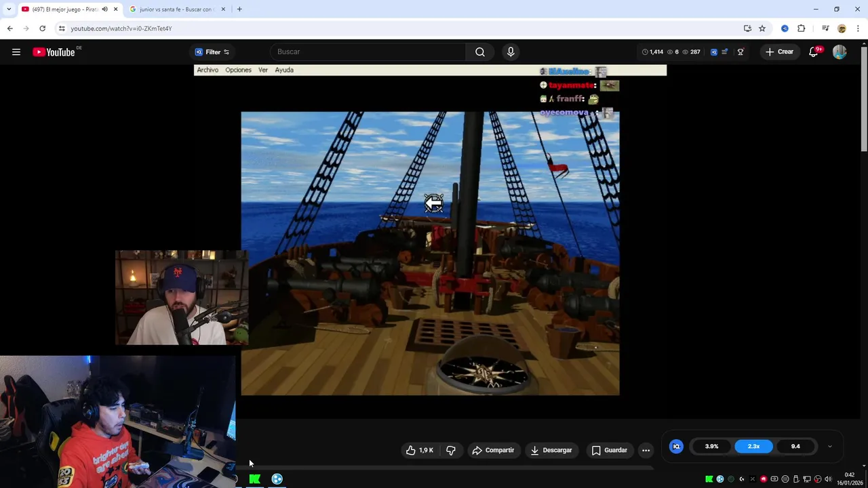Dislike the video with thumbs down
The image size is (868, 488).
[x=451, y=450]
